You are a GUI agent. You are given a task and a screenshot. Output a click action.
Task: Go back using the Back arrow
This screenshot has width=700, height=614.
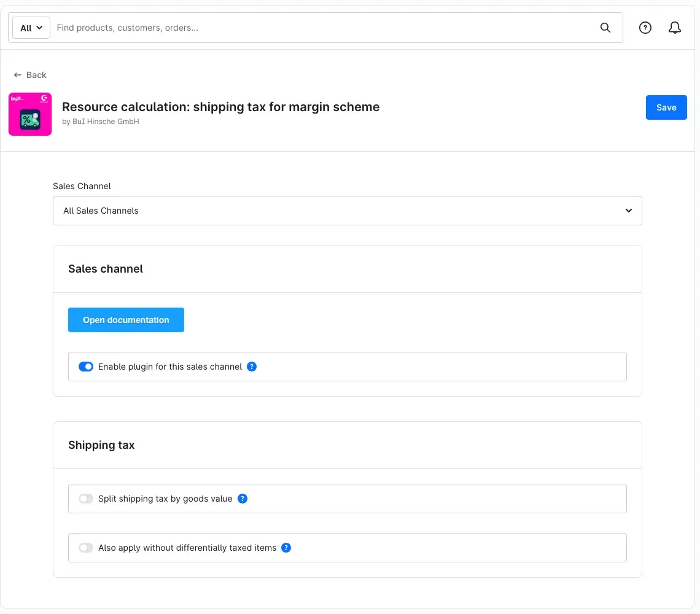coord(30,75)
